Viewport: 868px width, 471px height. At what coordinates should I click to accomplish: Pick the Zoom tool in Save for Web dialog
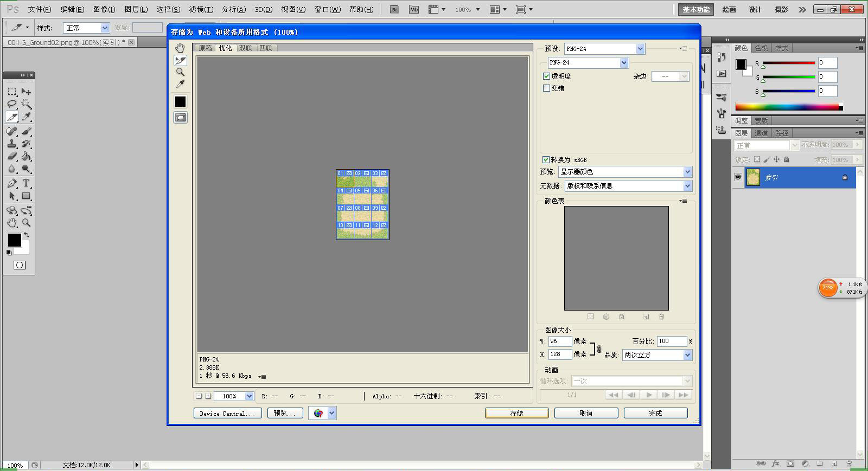tap(180, 72)
